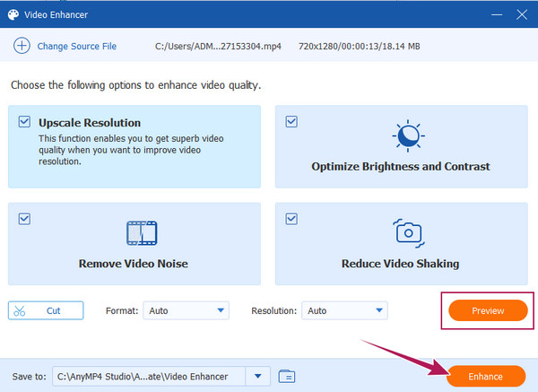Viewport: 538px width, 392px height.
Task: Open the Resolution dropdown
Action: (x=344, y=310)
